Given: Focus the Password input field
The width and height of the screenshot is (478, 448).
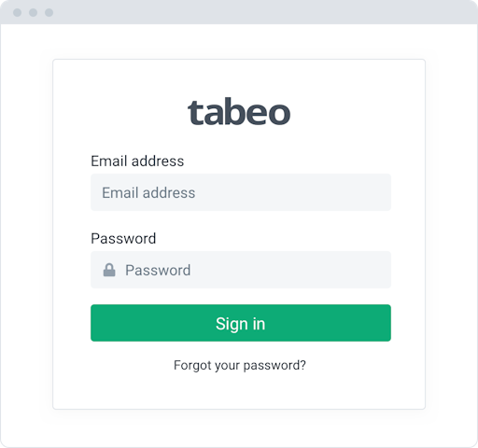Looking at the screenshot, I should click(241, 270).
